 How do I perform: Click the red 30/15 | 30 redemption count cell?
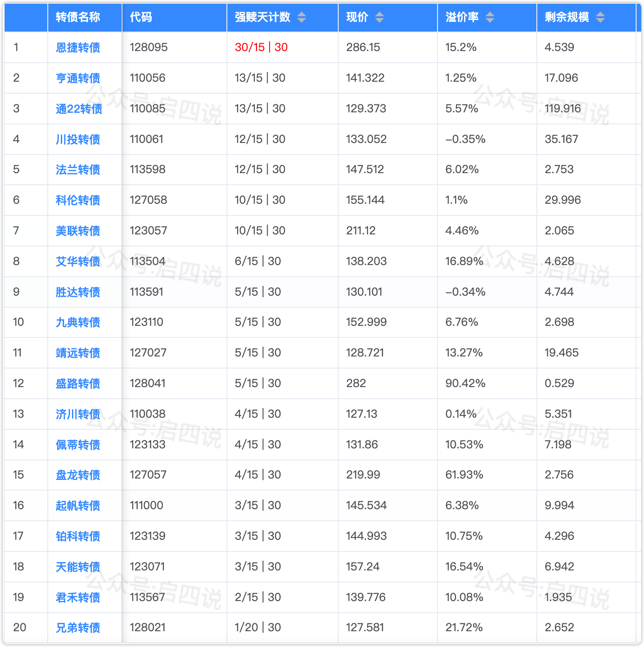coord(261,47)
